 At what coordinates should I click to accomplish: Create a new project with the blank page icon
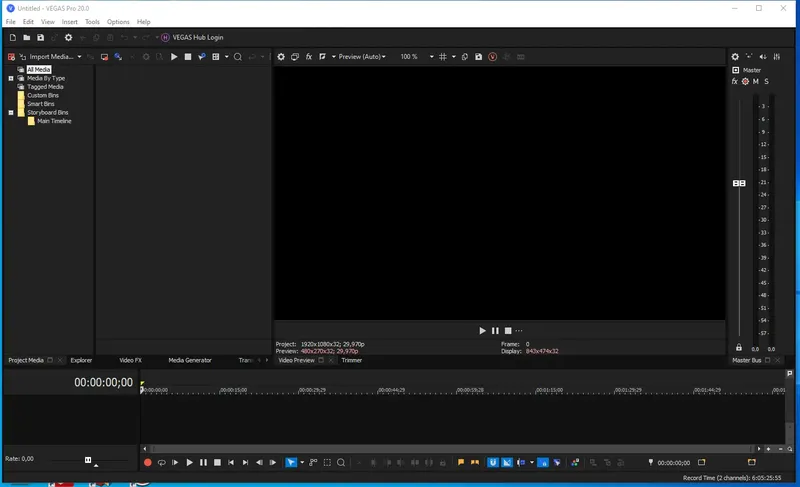pos(13,37)
